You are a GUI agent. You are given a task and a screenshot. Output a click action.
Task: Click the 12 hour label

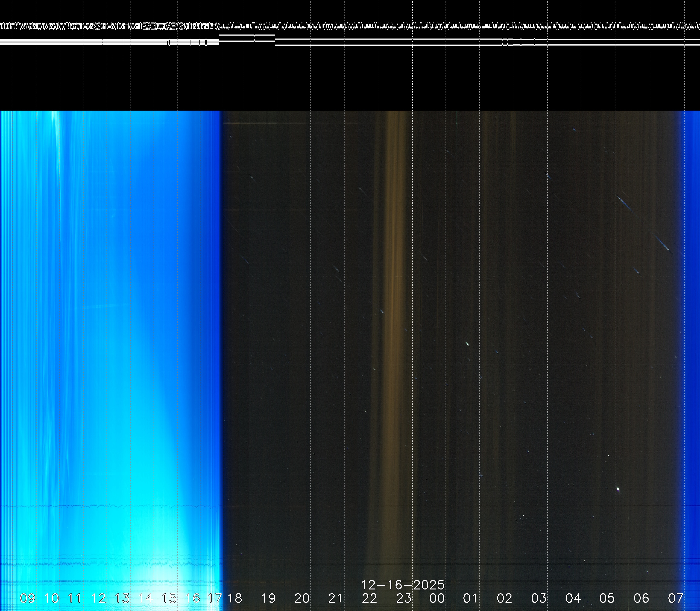point(98,598)
